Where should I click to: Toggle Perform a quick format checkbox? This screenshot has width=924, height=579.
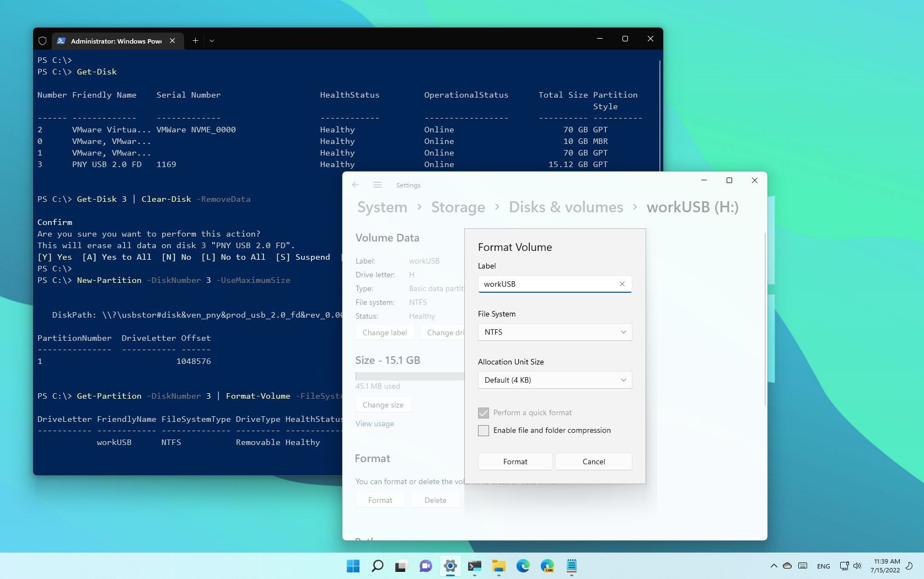484,413
